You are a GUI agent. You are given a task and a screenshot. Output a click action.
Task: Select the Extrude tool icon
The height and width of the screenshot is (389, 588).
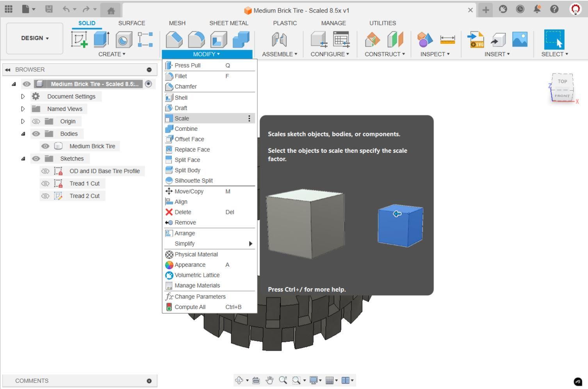pyautogui.click(x=102, y=39)
